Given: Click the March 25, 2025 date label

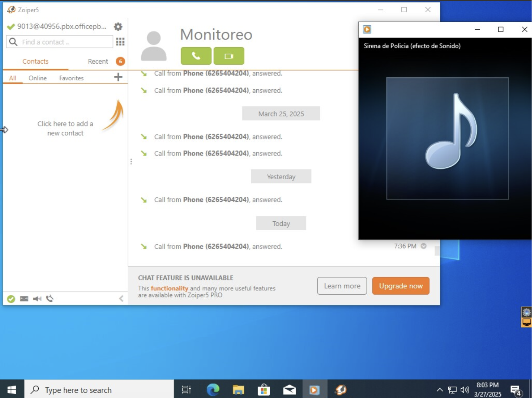Looking at the screenshot, I should [x=281, y=114].
